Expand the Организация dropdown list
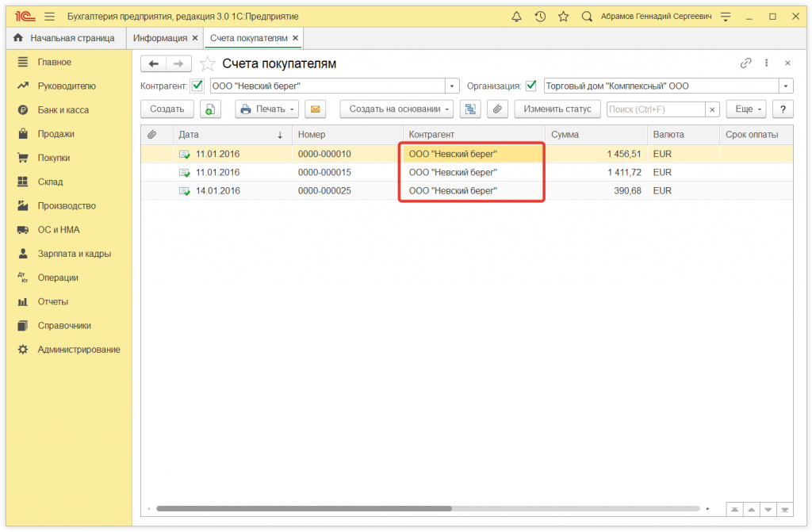The height and width of the screenshot is (532, 812). click(786, 86)
